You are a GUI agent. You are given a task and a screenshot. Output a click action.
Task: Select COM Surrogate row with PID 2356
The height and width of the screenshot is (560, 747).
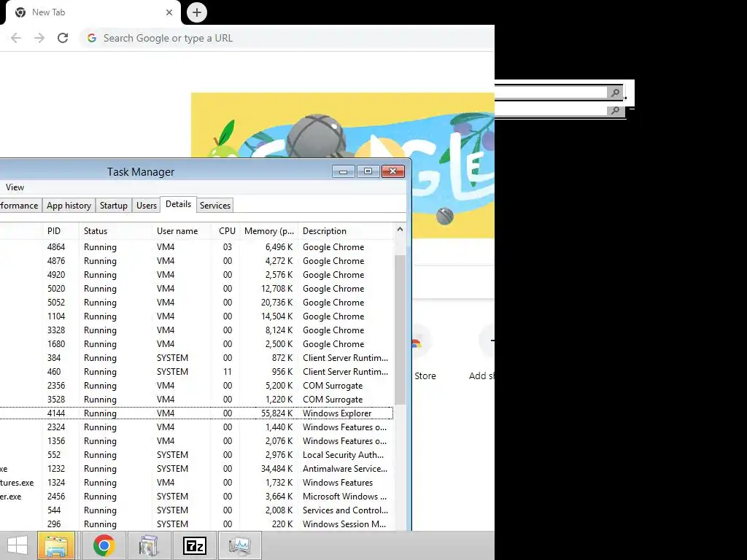[197, 385]
